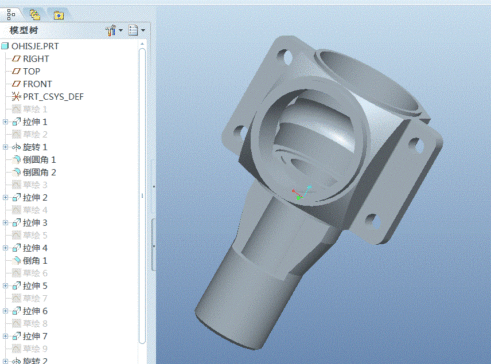Open the Favorites tab

59,15
